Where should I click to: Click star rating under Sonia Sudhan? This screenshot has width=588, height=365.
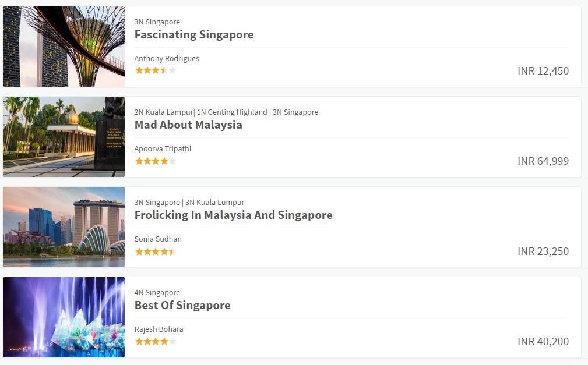point(155,251)
